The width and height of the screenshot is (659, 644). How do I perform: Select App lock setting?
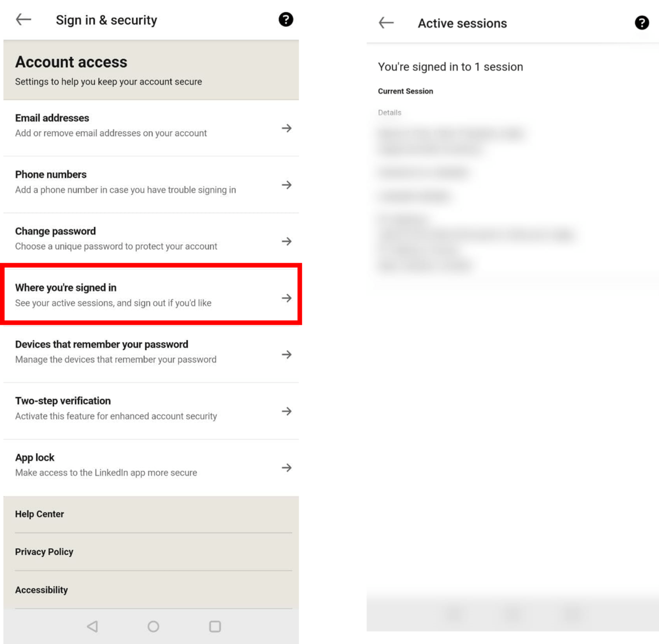[x=151, y=468]
